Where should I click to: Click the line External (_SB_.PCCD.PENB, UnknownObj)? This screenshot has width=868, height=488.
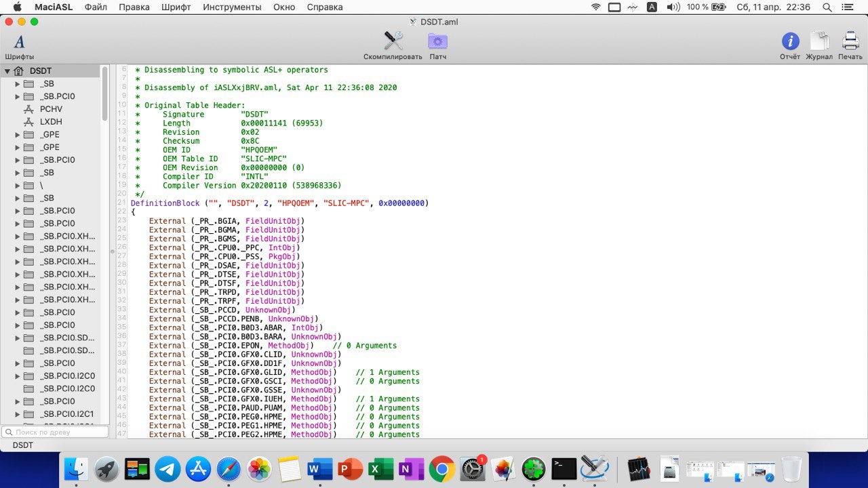[x=233, y=319]
